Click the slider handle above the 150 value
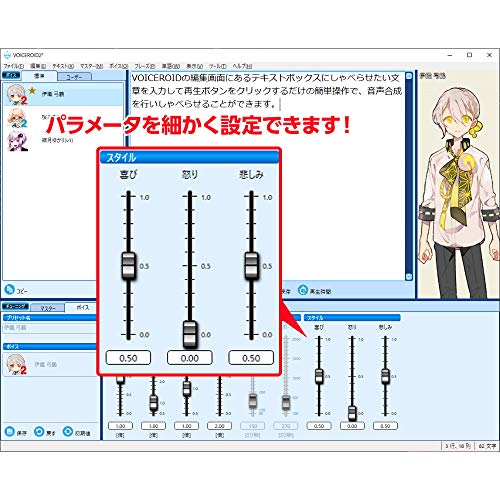The width and height of the screenshot is (500, 500). tap(253, 402)
